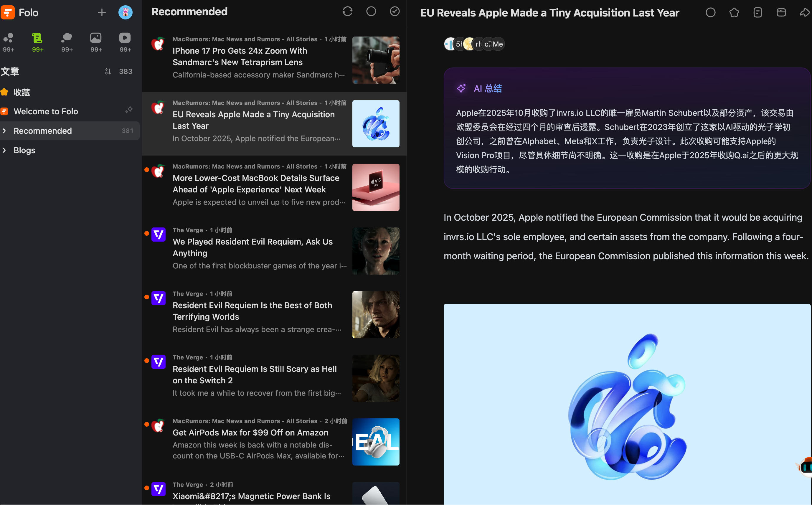
Task: Click the share arrow icon in article header
Action: point(804,13)
